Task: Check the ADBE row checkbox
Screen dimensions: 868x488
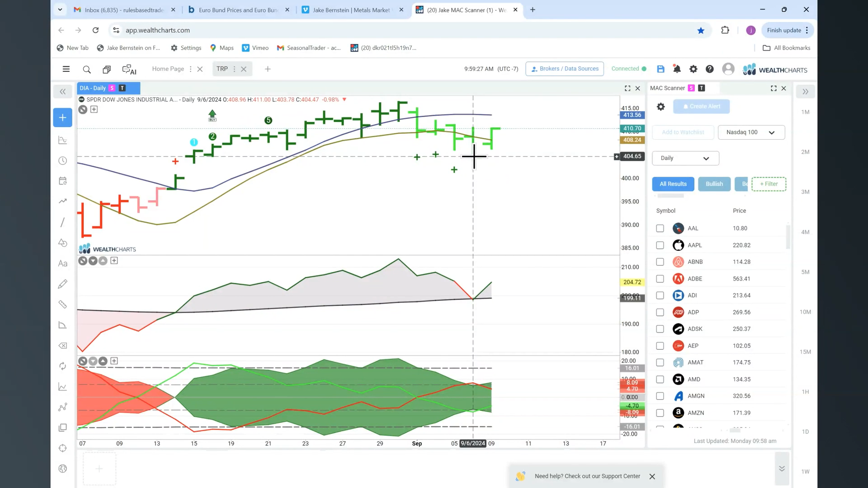Action: click(660, 279)
